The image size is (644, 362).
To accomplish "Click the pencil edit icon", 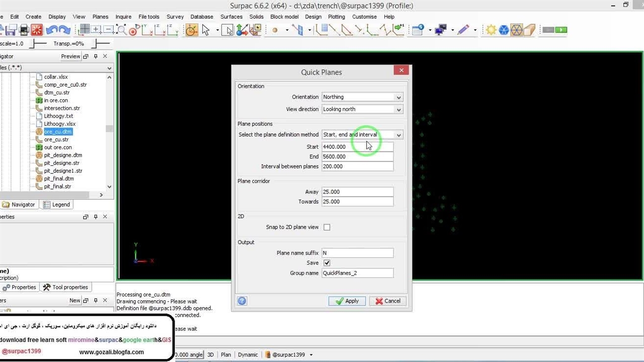I will 463,30.
